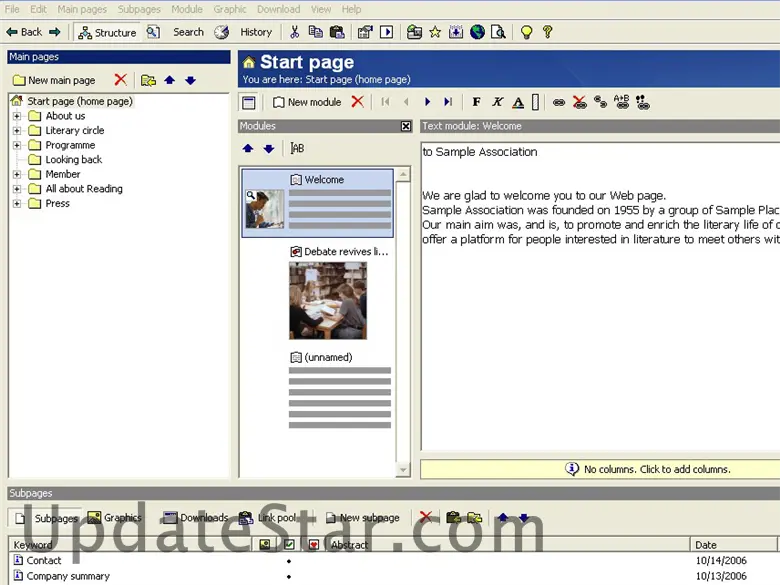Select Start page (home page) in tree
The image size is (780, 585).
coord(80,101)
